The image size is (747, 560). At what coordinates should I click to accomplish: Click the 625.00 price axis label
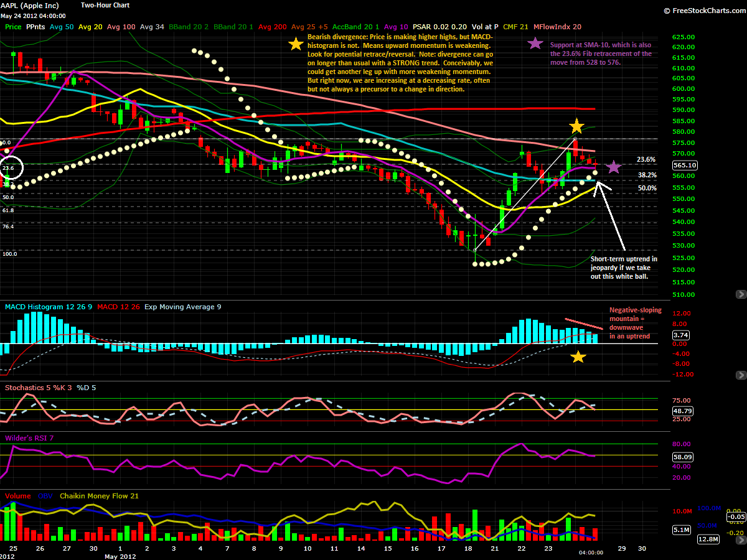pos(684,37)
